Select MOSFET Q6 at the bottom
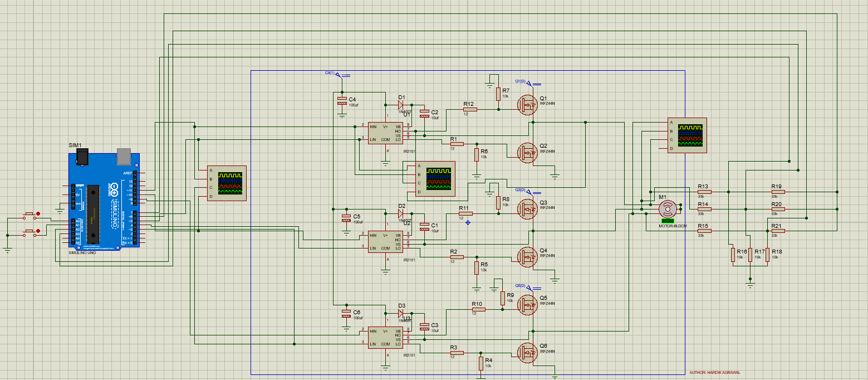The height and width of the screenshot is (380, 868). coord(526,352)
